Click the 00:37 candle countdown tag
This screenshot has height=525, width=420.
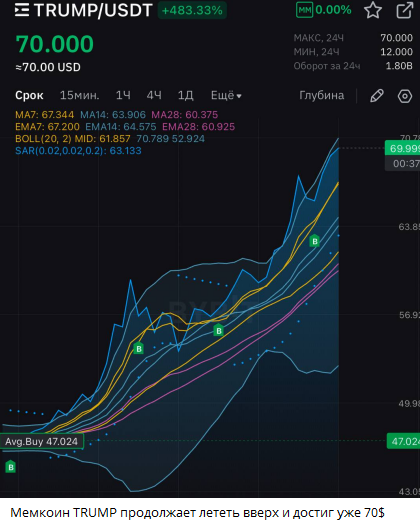click(x=403, y=163)
